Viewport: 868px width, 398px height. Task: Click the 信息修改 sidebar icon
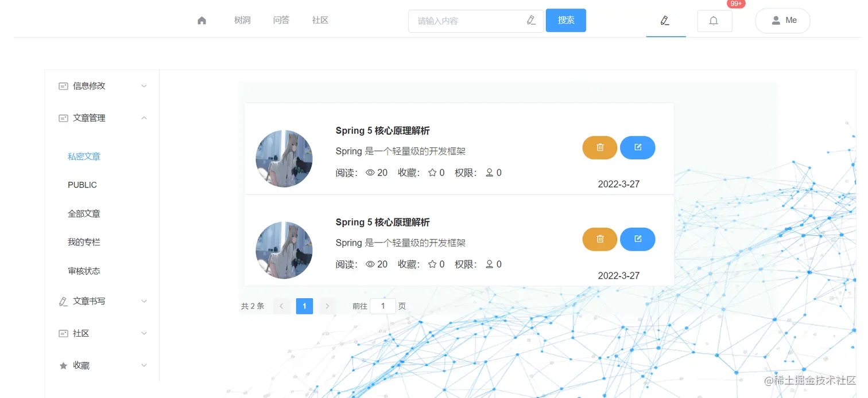point(63,85)
